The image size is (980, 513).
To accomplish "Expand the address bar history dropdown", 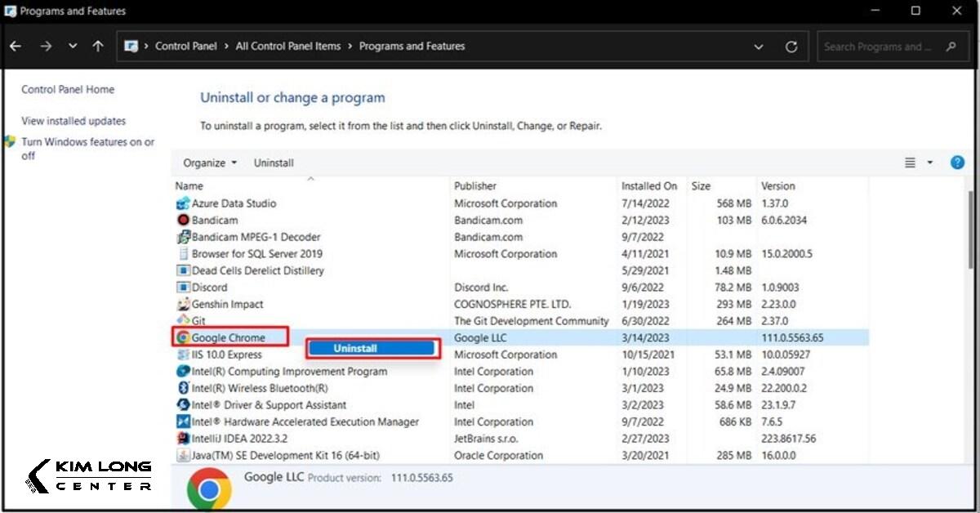I will tap(759, 47).
